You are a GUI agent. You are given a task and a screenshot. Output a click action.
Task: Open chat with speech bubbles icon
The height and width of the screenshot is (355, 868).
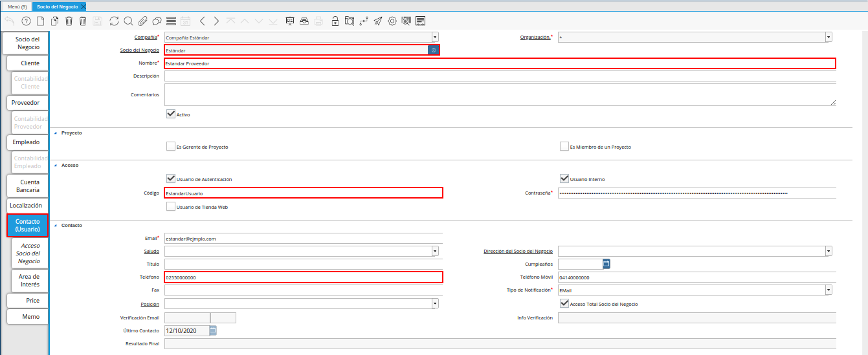pos(157,21)
